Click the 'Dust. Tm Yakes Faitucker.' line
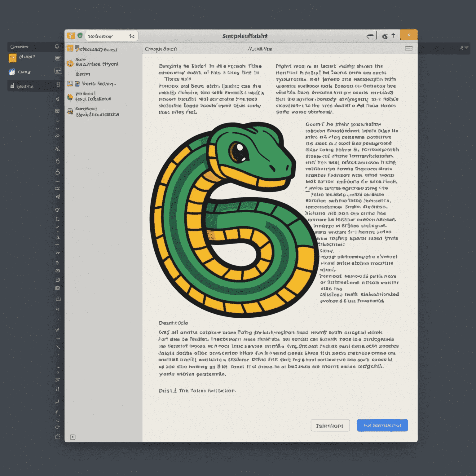The height and width of the screenshot is (476, 476). click(197, 390)
